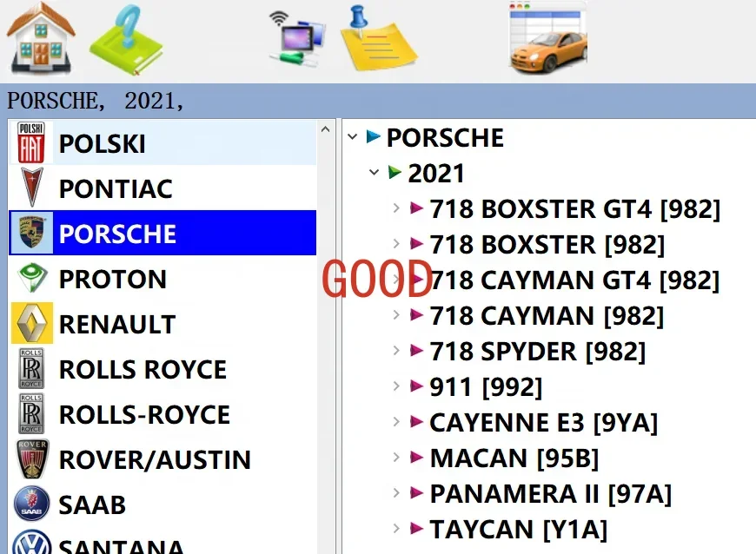Screen dimensions: 756x554
Task: Open the wireless device connection icon
Action: [x=297, y=39]
